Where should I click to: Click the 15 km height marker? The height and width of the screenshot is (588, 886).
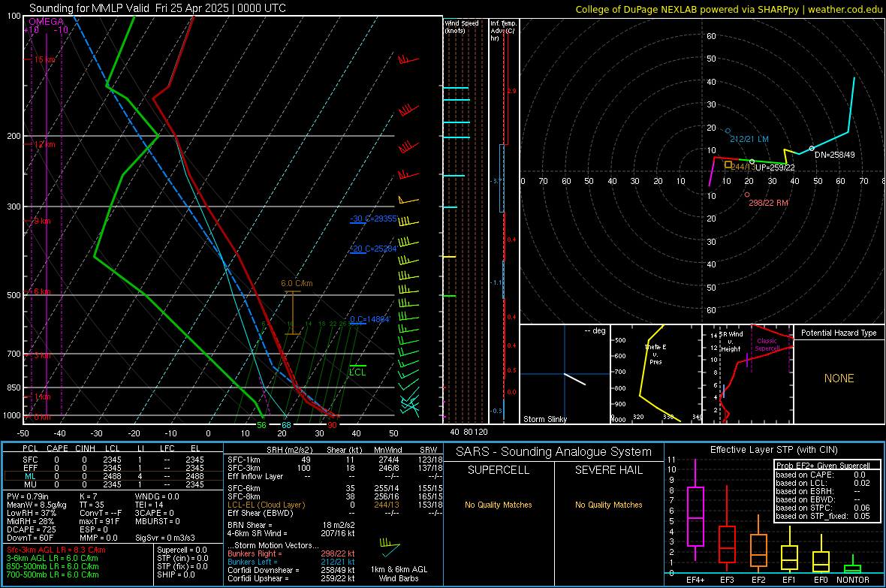44,59
